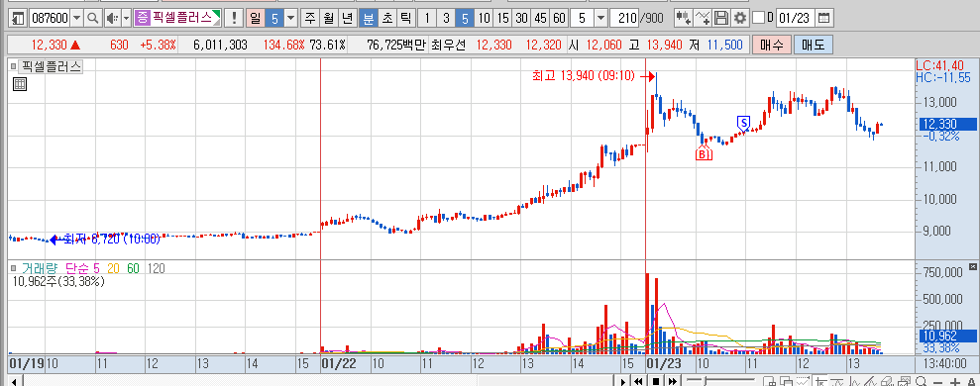
Task: Open the calendar date picker icon
Action: [x=825, y=18]
